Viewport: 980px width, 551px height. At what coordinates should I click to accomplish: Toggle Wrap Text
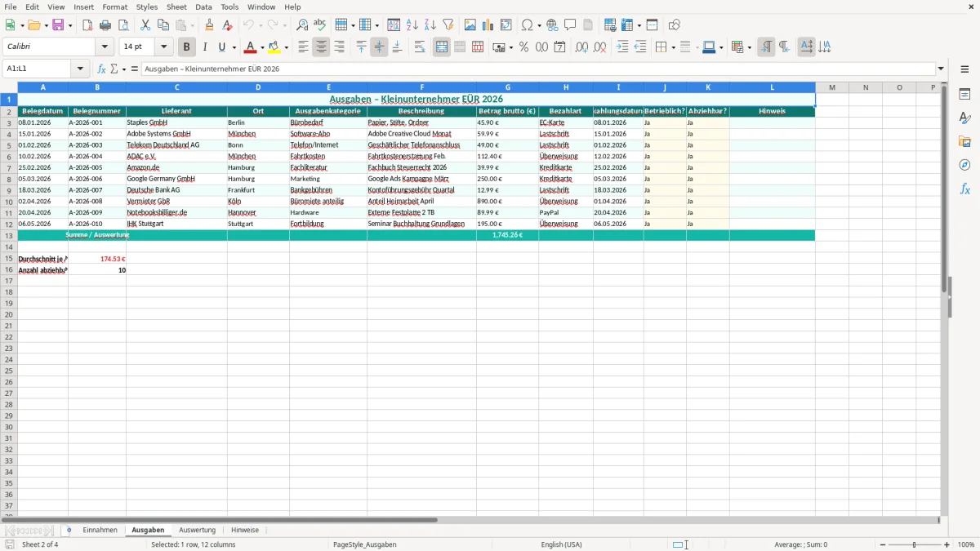(x=420, y=47)
